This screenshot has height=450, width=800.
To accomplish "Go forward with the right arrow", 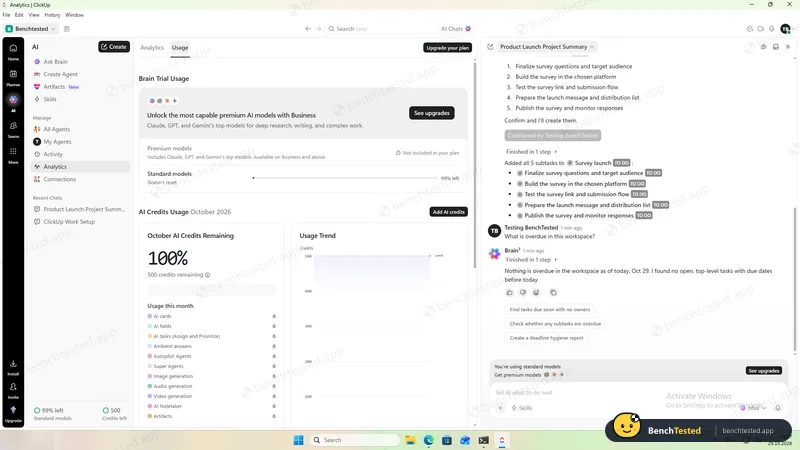I will click(318, 29).
